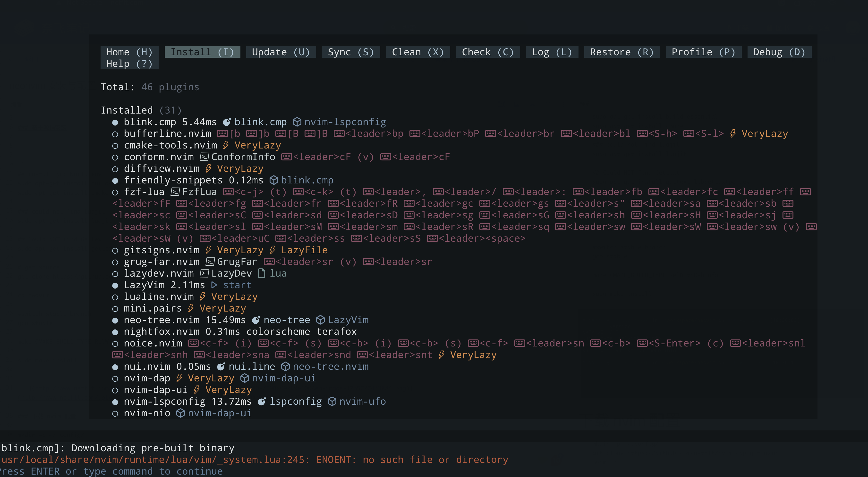Click the loaded dot beside blink.cmp

pyautogui.click(x=115, y=123)
